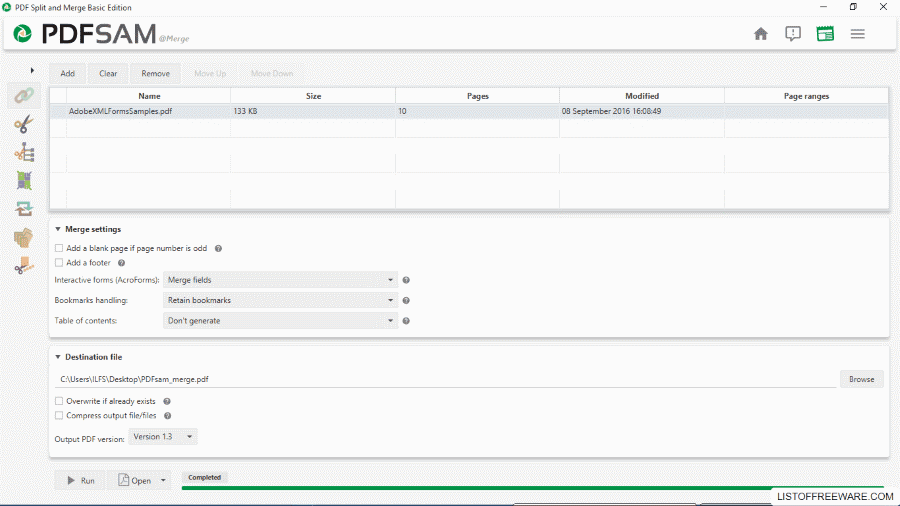
Task: Open Split by bookmarks tool
Action: (x=24, y=153)
